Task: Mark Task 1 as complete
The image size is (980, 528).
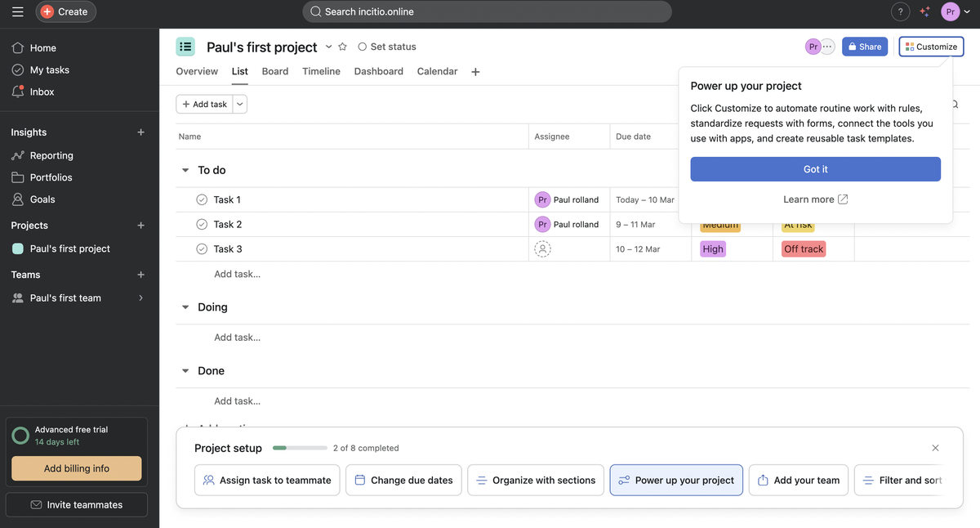Action: (201, 199)
